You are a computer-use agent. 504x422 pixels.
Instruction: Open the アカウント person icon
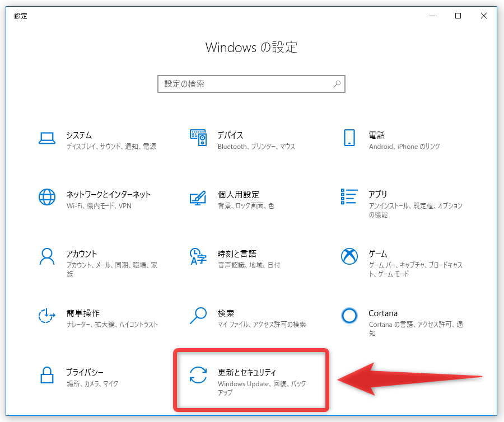click(x=47, y=256)
